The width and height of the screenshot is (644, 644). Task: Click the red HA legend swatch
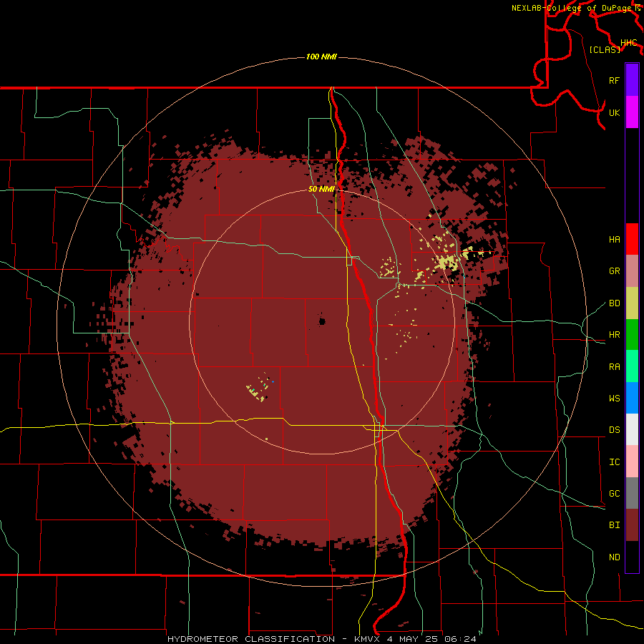[x=632, y=239]
